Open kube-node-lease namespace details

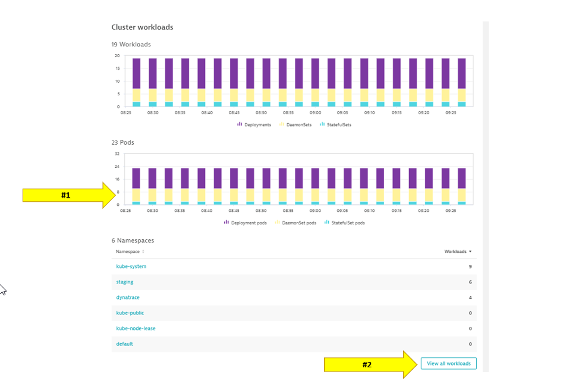136,328
